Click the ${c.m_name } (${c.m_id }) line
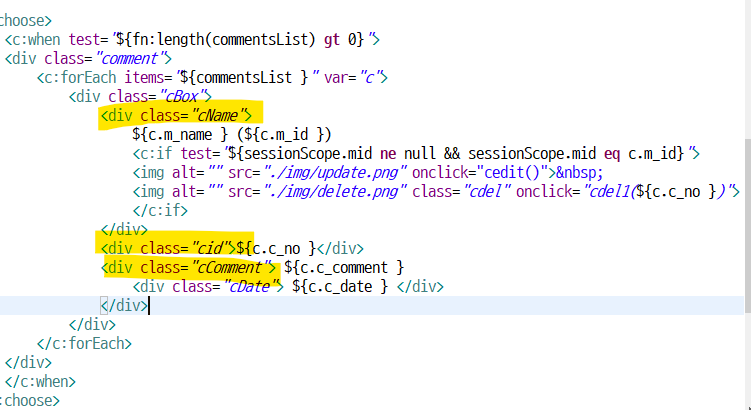The image size is (751, 410). point(232,135)
